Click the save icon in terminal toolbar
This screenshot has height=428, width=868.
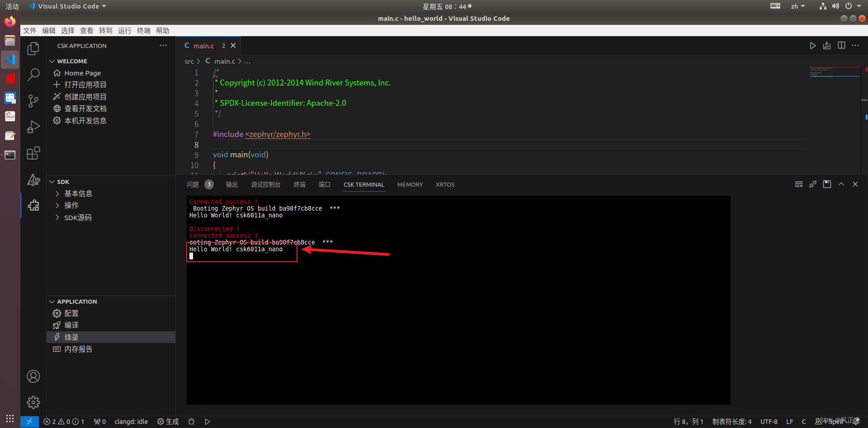[x=827, y=184]
